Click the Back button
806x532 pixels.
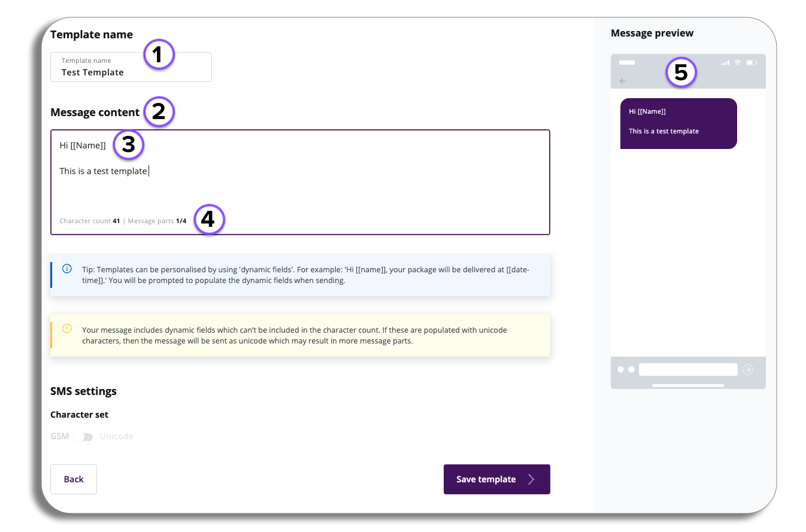point(74,479)
